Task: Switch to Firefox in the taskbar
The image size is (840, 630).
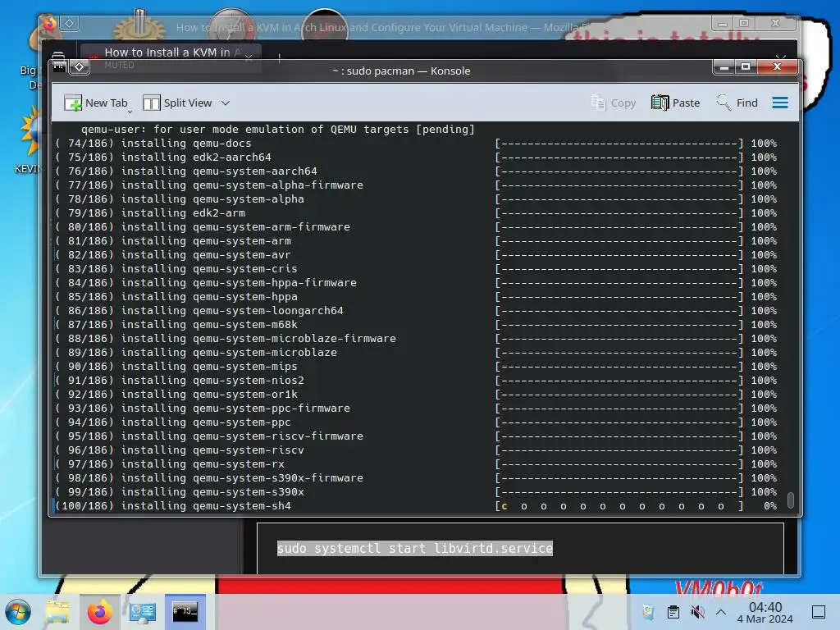Action: pyautogui.click(x=99, y=612)
